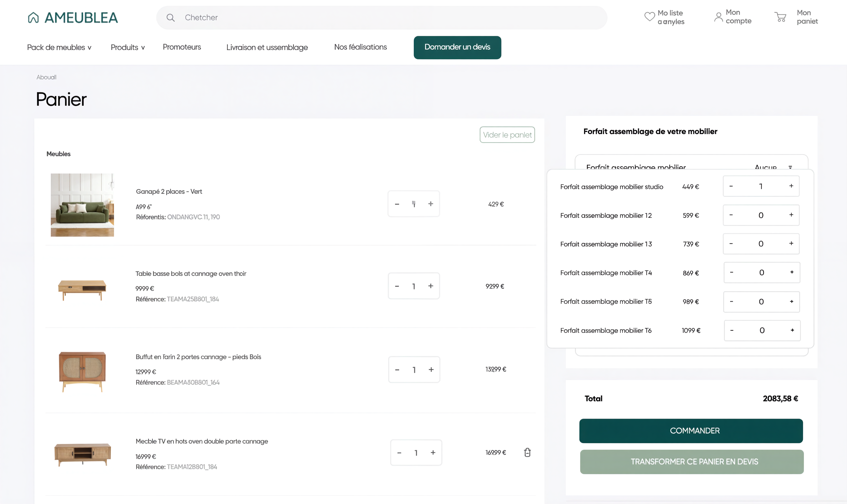Screen dimensions: 847x504
Task: Increase Forfait assemblage mobilier T2 quantity
Action: click(791, 215)
